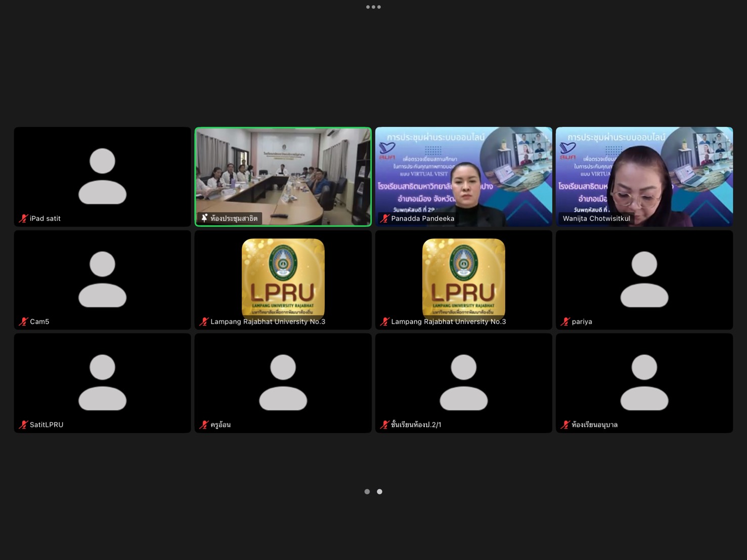Select the ห้องประชุมสาธิต conference room video

point(283,172)
